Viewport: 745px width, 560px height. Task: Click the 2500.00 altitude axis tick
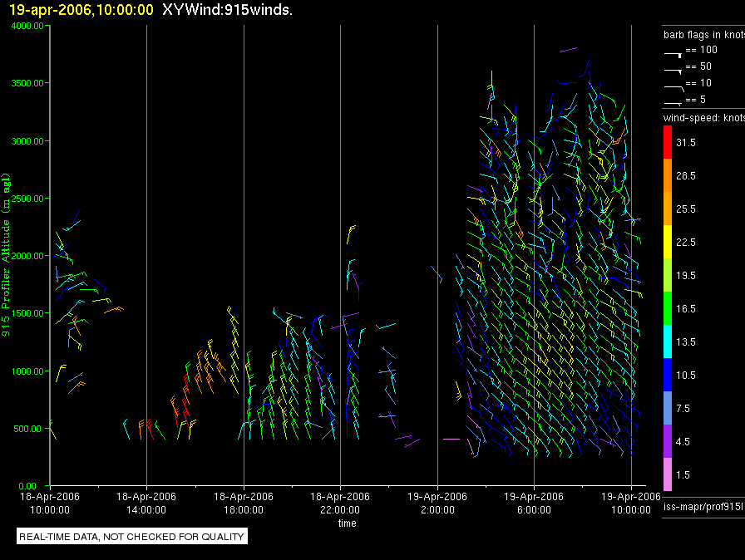27,199
